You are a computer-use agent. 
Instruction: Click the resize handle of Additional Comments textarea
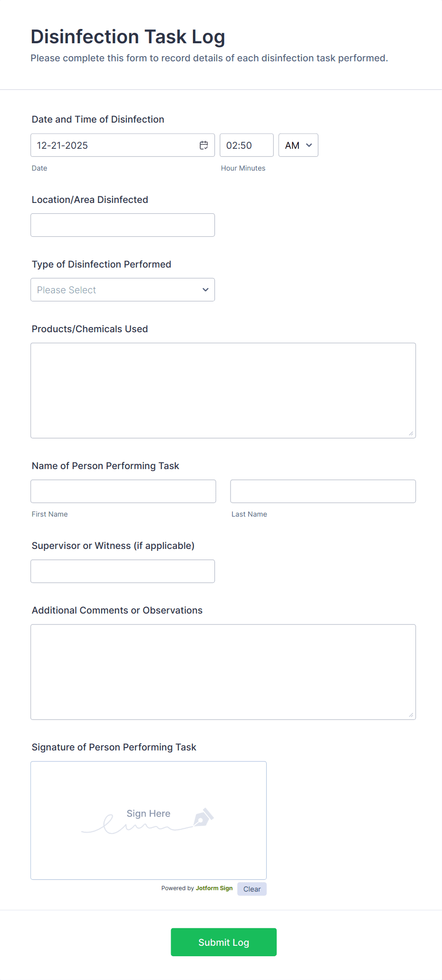pos(412,714)
